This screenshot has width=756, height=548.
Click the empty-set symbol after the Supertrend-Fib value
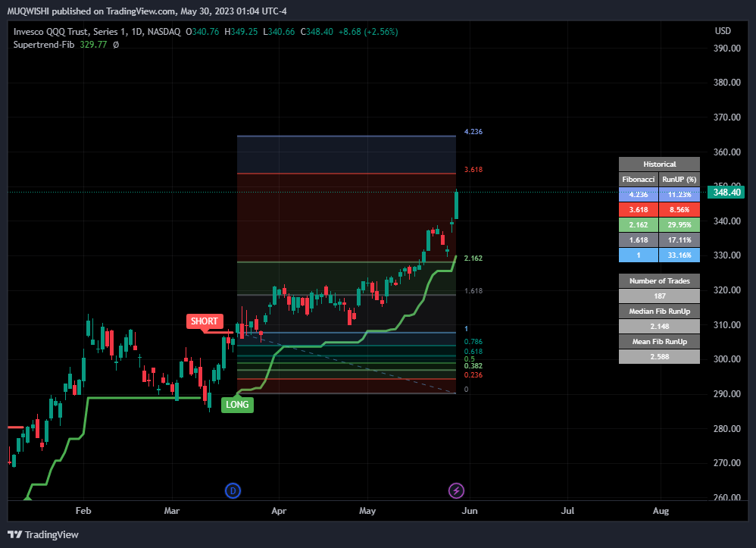click(x=116, y=45)
